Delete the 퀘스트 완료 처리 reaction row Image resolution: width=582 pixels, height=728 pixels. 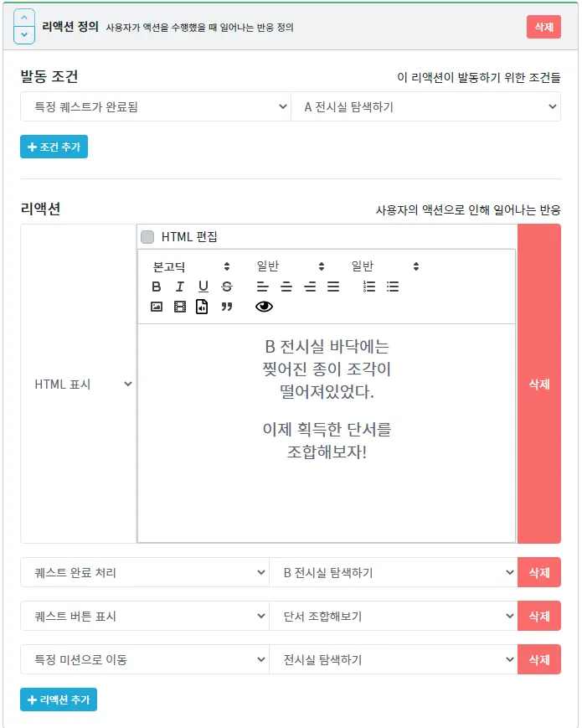pyautogui.click(x=538, y=573)
